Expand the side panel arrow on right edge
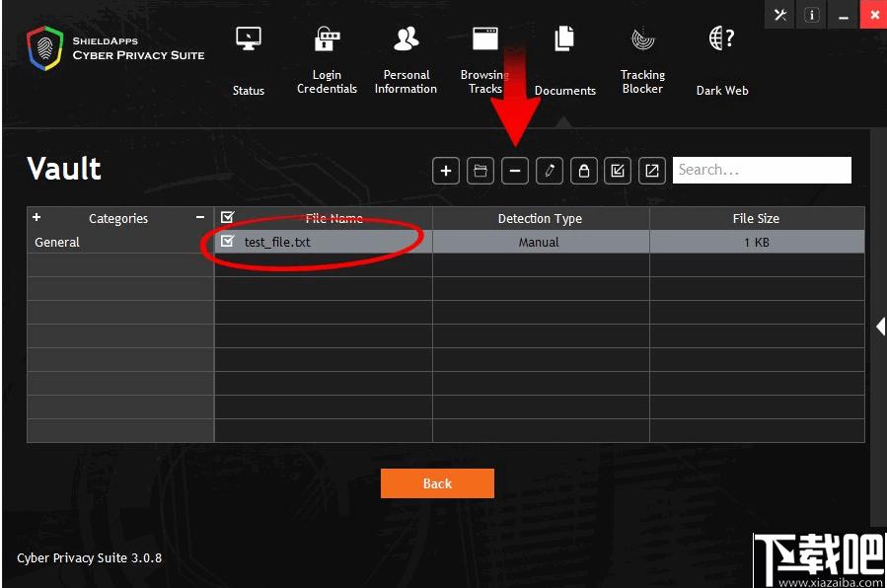The width and height of the screenshot is (887, 588). click(x=880, y=327)
